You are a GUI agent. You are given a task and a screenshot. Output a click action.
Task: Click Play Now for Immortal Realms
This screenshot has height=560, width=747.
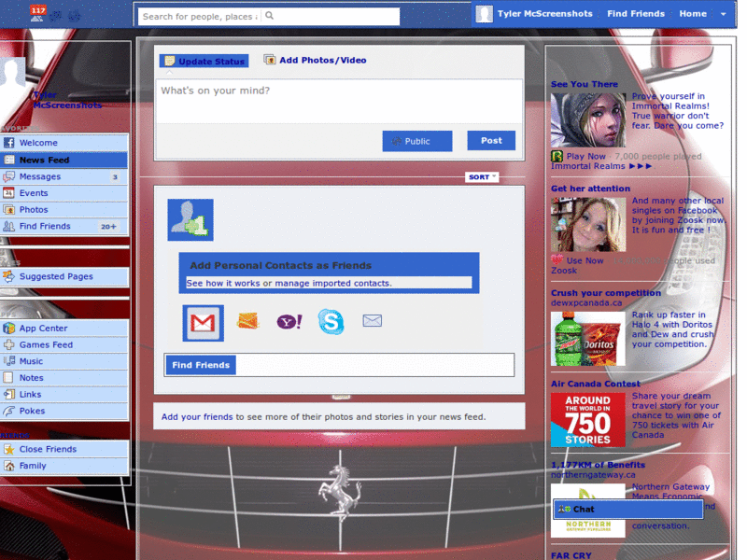tap(585, 156)
